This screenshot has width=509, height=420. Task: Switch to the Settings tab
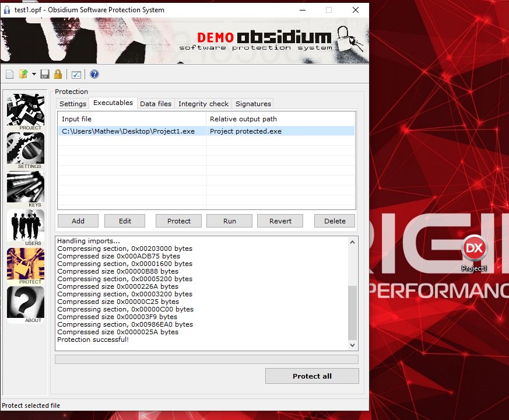point(73,104)
